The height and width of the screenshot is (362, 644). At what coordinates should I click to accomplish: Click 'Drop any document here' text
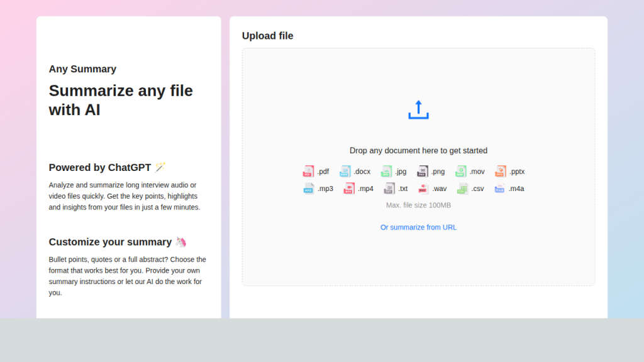[x=418, y=151]
